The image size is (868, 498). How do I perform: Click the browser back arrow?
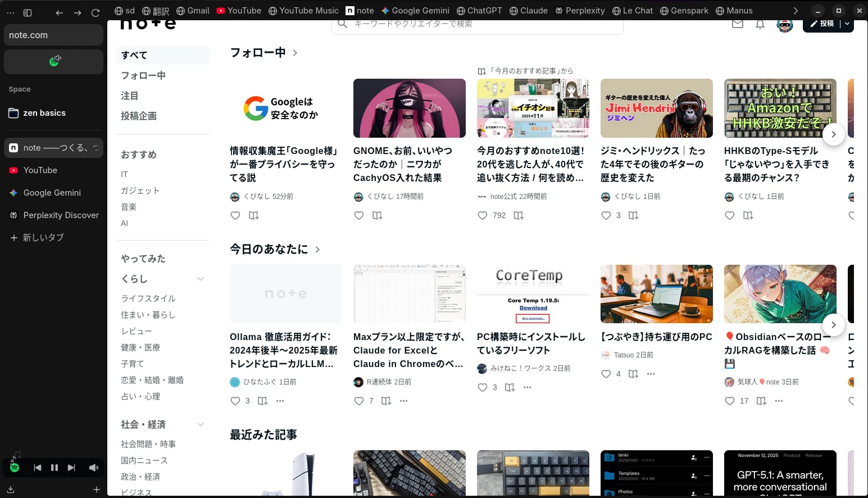[x=60, y=12]
